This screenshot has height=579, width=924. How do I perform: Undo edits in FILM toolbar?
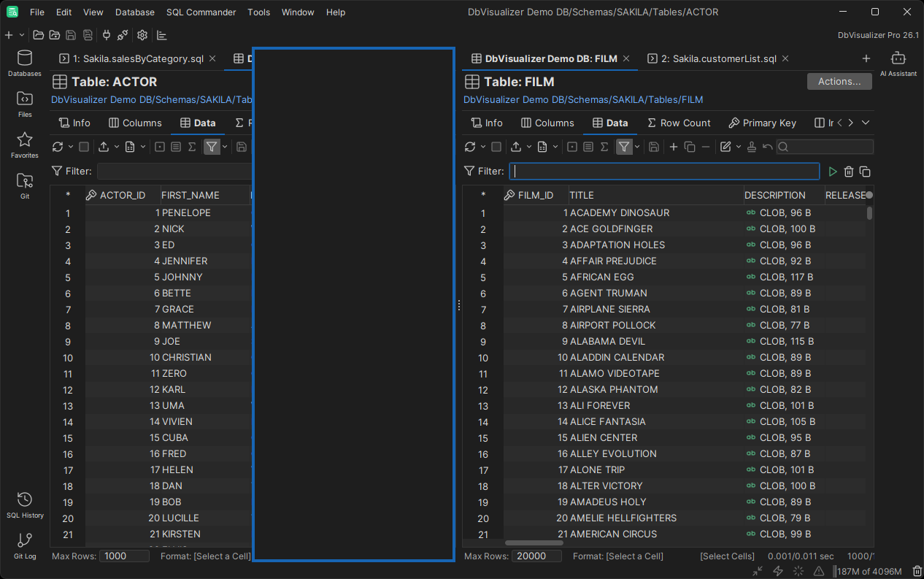(x=768, y=147)
